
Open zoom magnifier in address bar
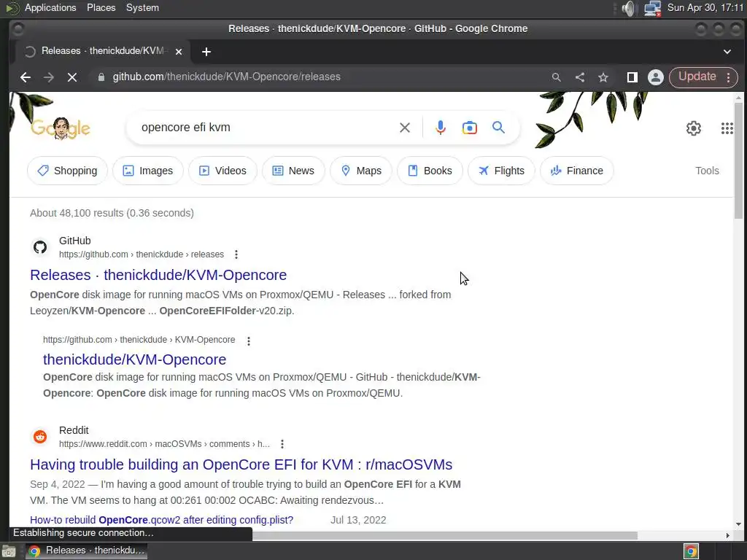tap(556, 77)
